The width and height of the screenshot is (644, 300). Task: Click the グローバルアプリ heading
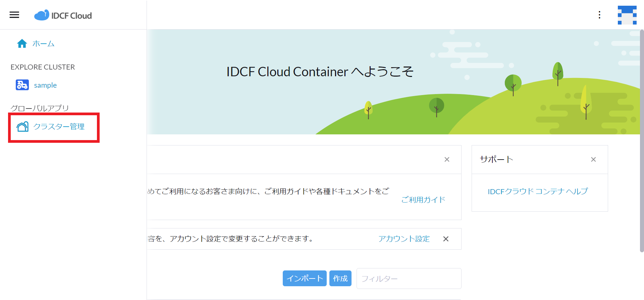click(40, 108)
